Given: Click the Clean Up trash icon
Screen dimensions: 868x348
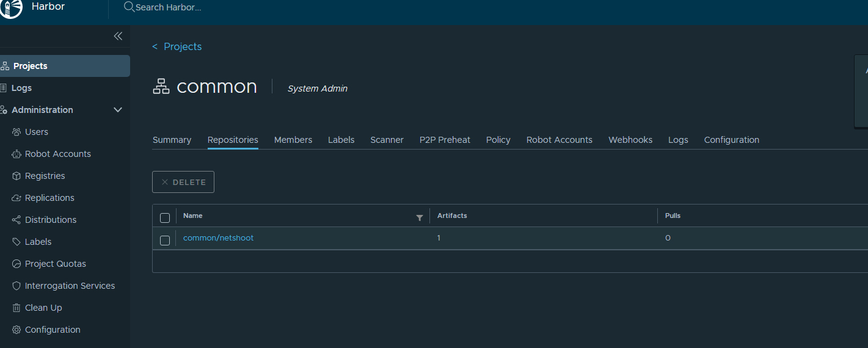Looking at the screenshot, I should (16, 308).
